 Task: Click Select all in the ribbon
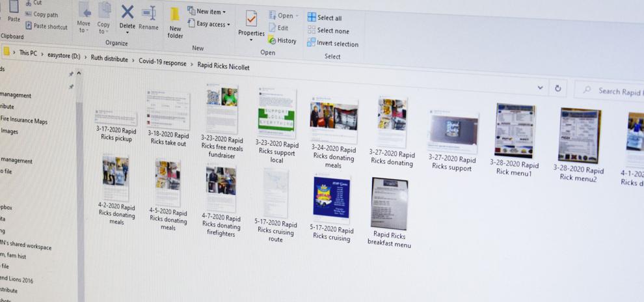pos(325,18)
